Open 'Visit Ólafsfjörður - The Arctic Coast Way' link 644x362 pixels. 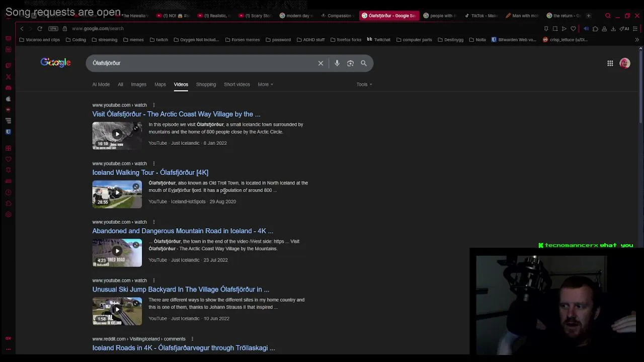[176, 114]
